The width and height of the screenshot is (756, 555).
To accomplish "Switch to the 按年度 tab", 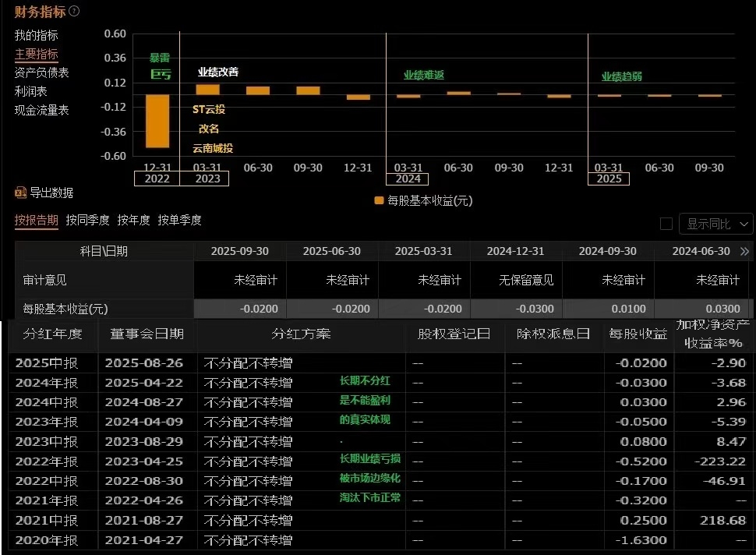I will (x=133, y=221).
